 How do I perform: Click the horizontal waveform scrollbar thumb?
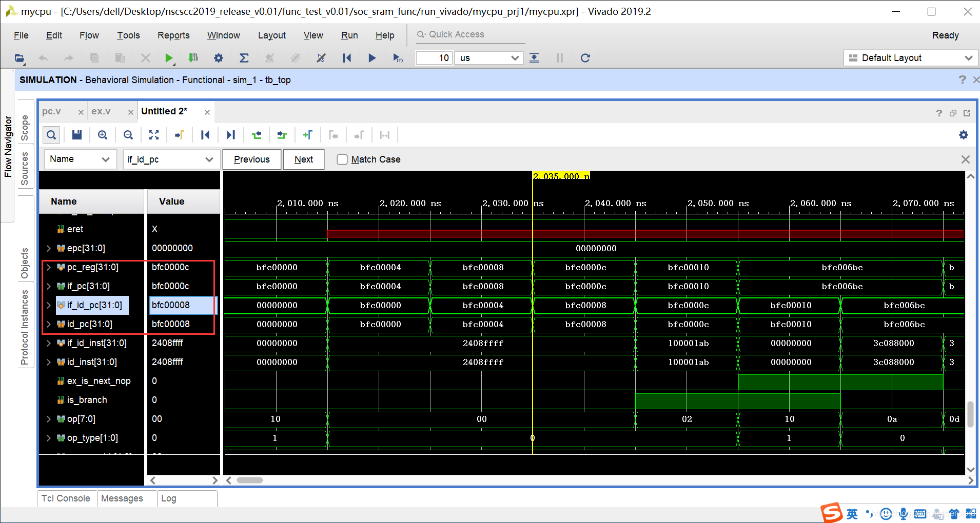click(250, 480)
